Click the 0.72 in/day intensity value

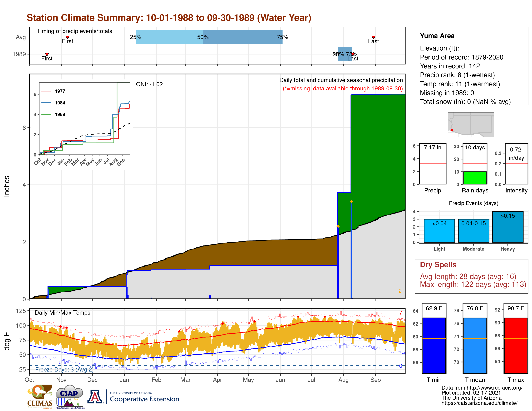click(516, 154)
